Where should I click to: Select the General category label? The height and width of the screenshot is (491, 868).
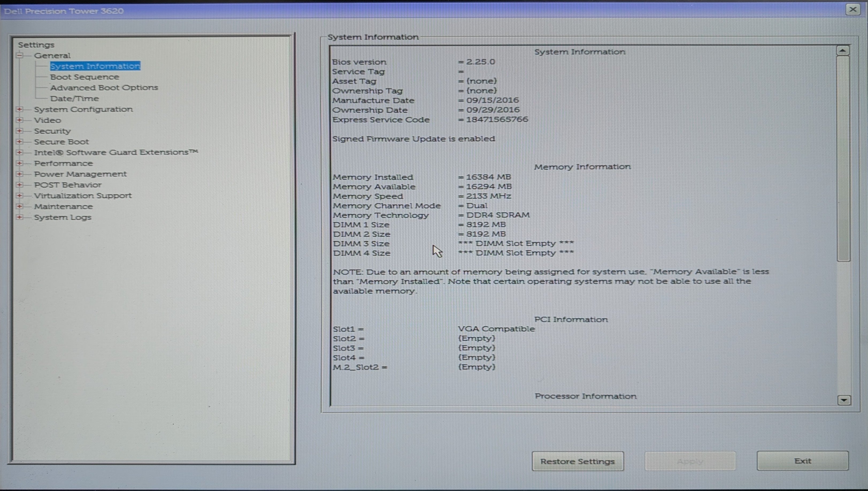click(52, 55)
